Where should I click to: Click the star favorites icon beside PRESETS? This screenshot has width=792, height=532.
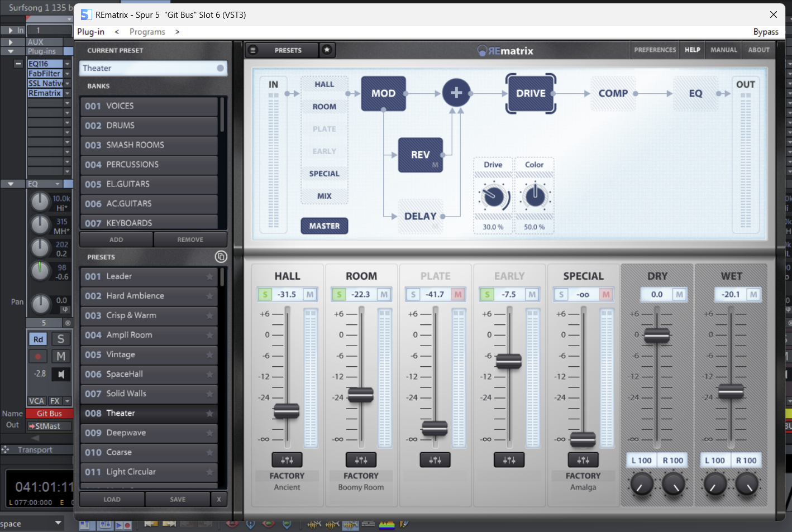(x=327, y=50)
